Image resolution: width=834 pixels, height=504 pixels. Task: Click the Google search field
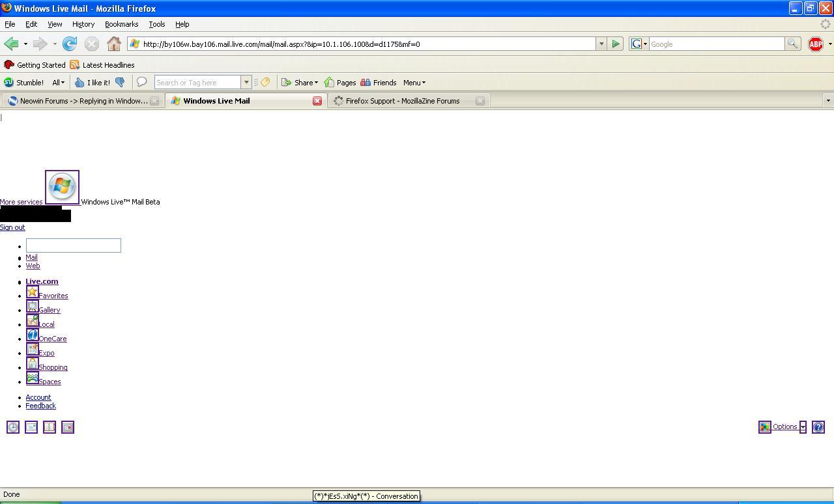point(717,44)
